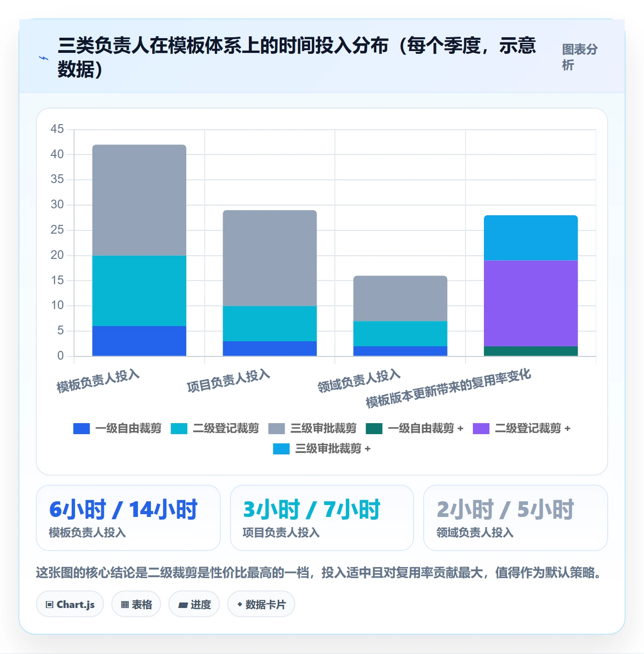Open the 图表分析 label in the header
Viewport: 644px width, 654px height.
coord(580,57)
